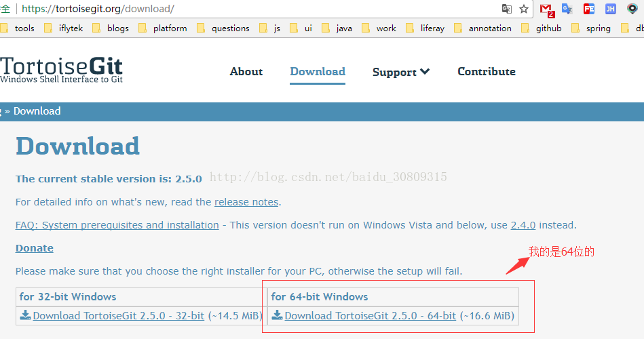Open the release notes link
This screenshot has width=644, height=339.
point(246,202)
